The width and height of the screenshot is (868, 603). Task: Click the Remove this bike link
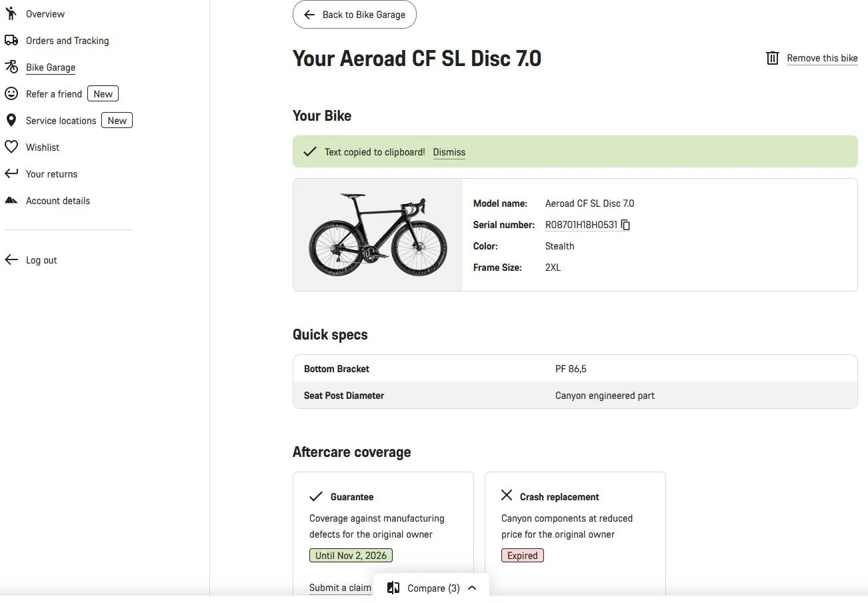point(822,58)
